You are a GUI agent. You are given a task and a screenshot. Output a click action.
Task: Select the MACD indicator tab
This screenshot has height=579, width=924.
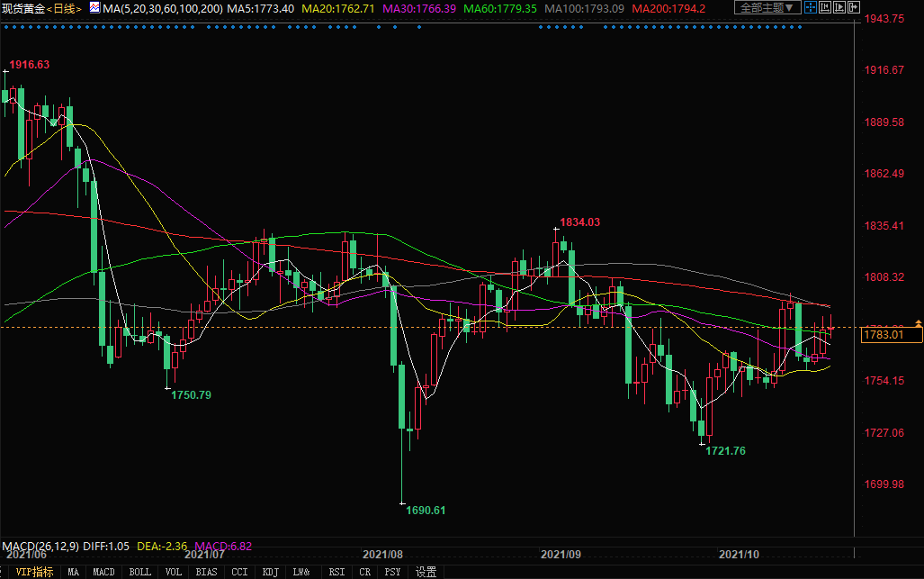click(x=103, y=572)
